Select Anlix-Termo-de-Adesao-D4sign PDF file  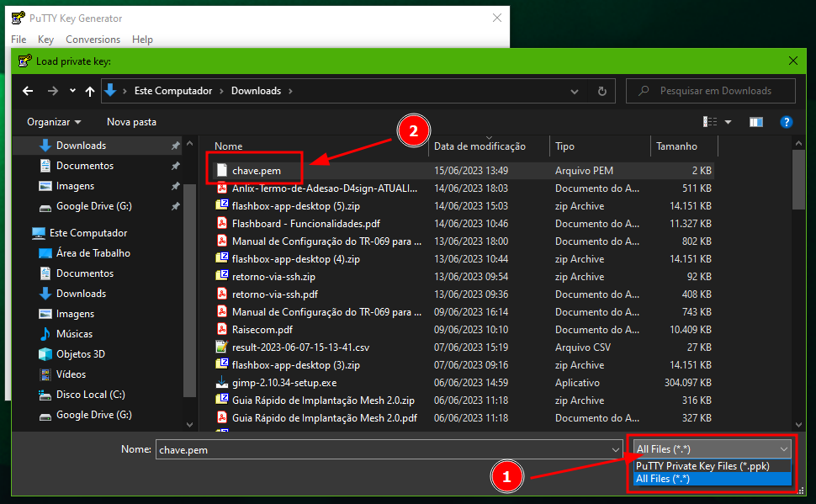coord(324,188)
